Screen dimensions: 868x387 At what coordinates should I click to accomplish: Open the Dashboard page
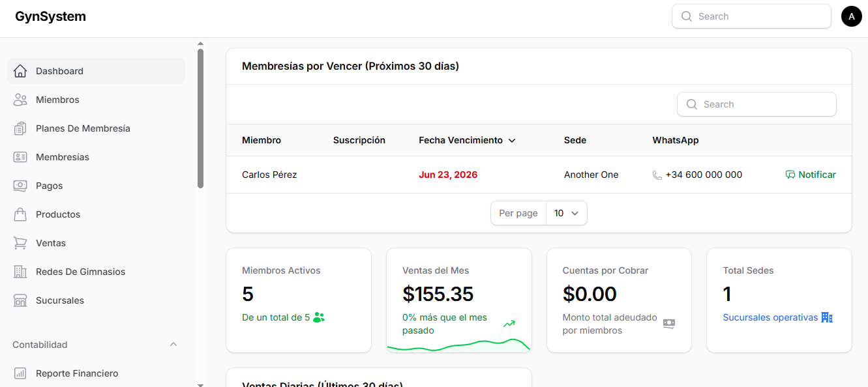tap(96, 71)
